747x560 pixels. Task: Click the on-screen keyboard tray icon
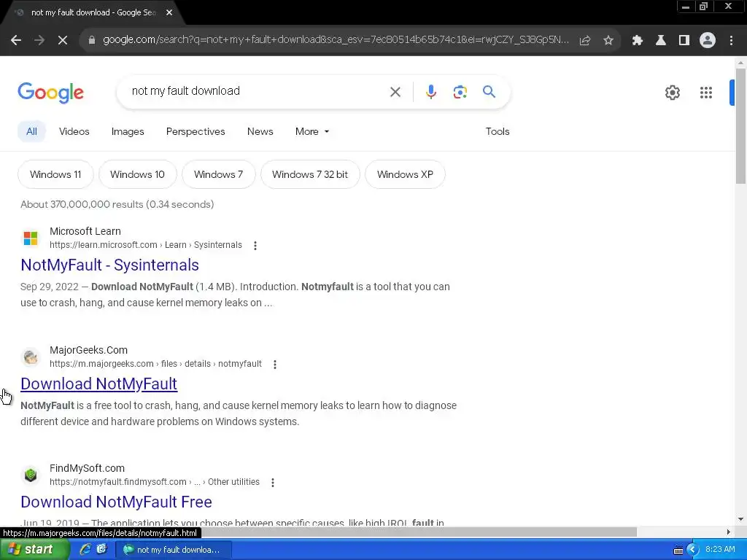[678, 551]
